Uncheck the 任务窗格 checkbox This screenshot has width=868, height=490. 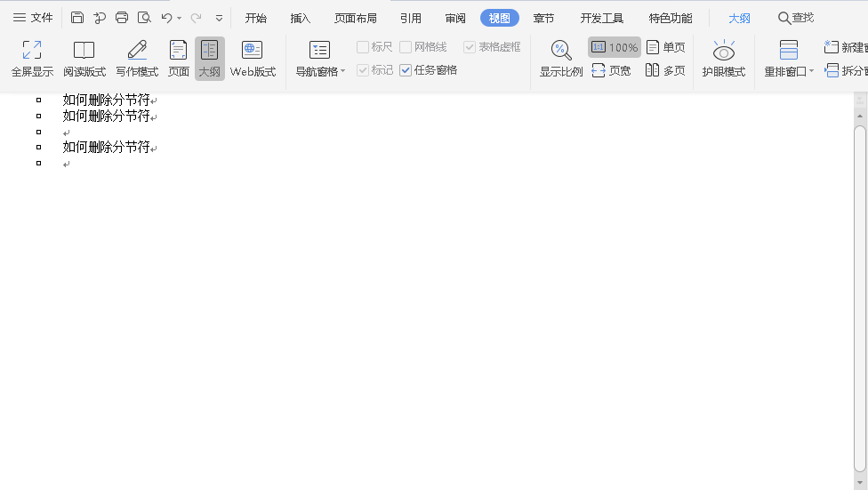tap(406, 70)
